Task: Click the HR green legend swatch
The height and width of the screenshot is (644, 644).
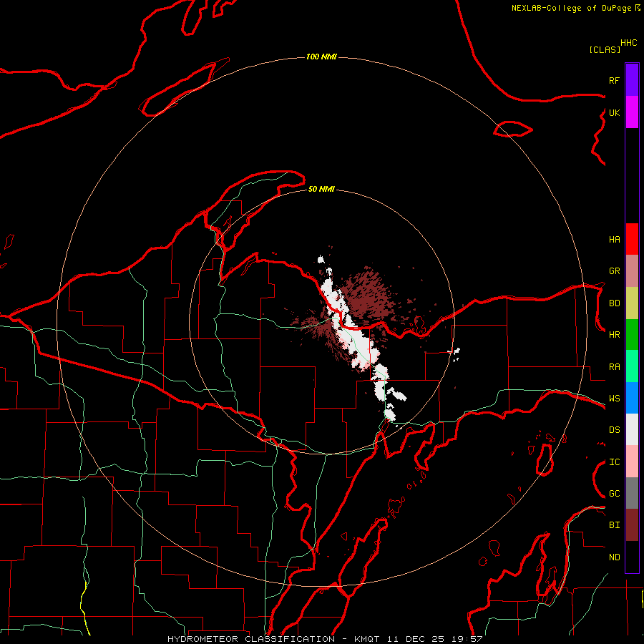Action: pyautogui.click(x=632, y=335)
